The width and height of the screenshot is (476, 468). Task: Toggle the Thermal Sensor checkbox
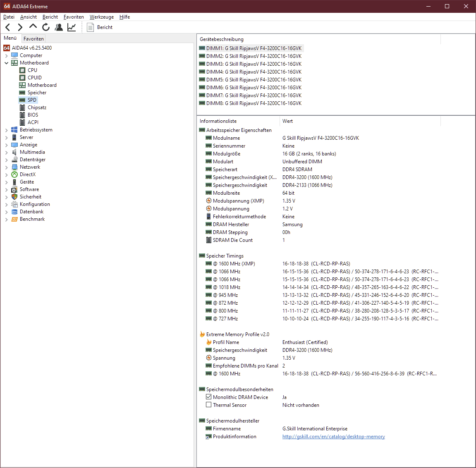pos(208,405)
